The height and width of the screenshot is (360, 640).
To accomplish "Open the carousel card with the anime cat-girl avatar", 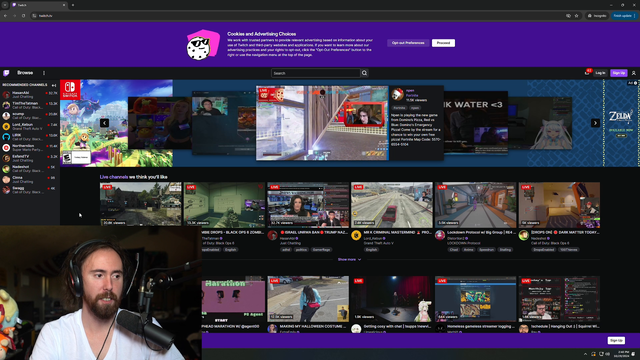I will click(541, 123).
